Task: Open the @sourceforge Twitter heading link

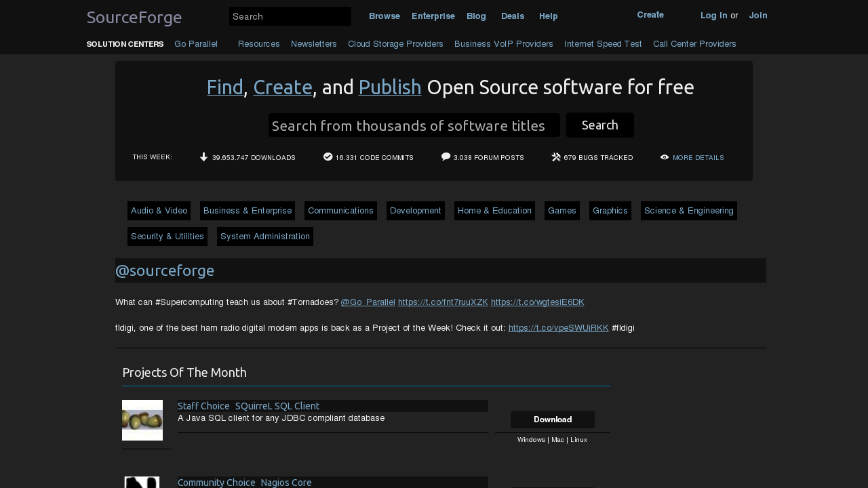Action: coord(165,270)
